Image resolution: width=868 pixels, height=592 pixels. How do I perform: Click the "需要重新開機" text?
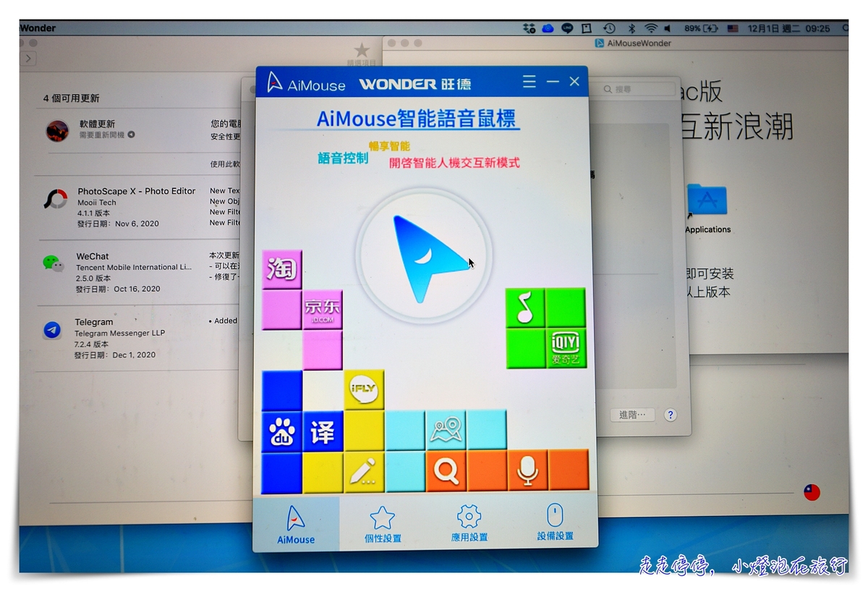point(102,135)
